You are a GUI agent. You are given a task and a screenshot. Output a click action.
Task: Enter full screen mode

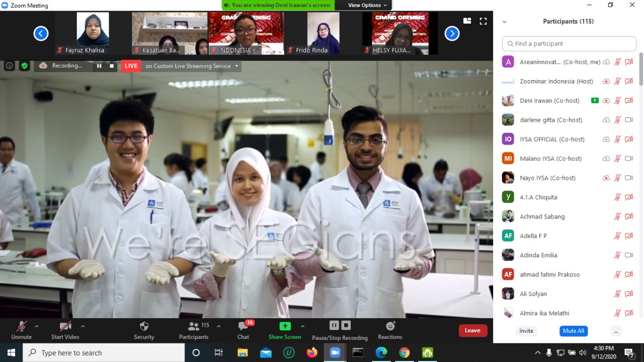coord(483,21)
